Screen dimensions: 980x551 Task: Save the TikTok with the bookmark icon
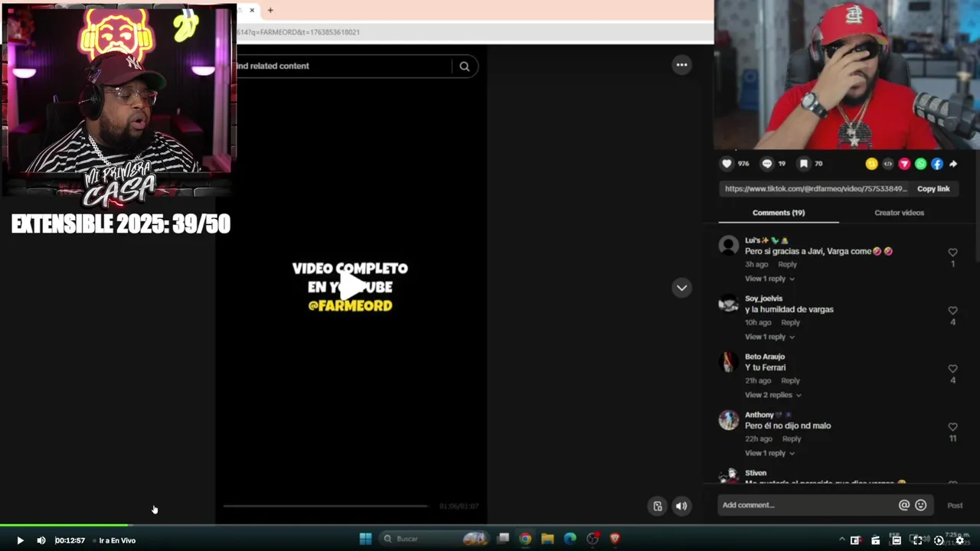click(x=803, y=164)
